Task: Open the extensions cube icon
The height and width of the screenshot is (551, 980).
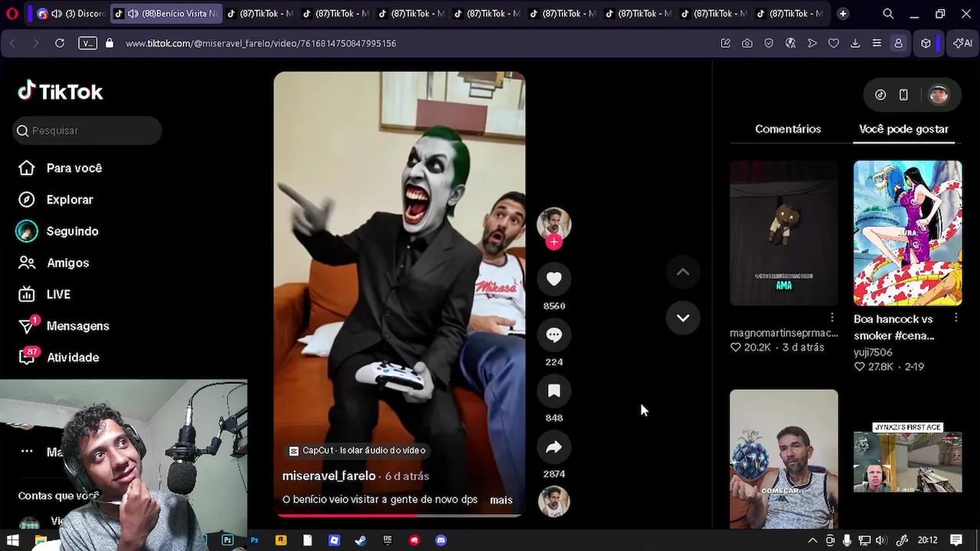Action: (x=926, y=44)
